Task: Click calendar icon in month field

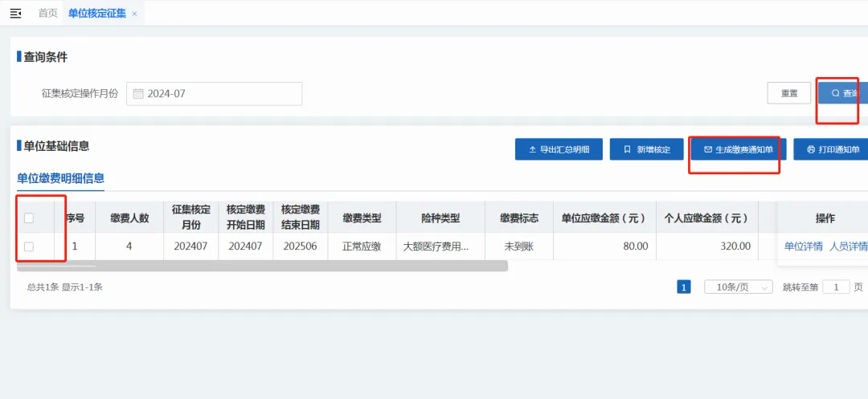Action: (138, 94)
